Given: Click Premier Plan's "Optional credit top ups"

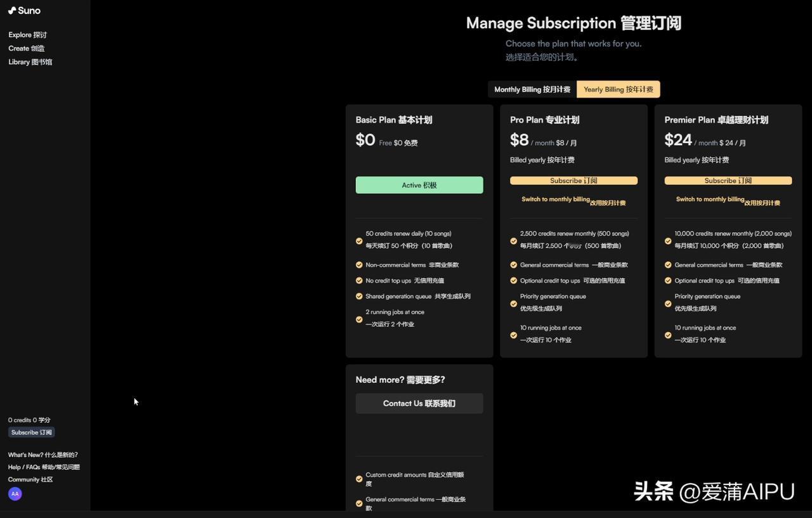Looking at the screenshot, I should point(727,281).
